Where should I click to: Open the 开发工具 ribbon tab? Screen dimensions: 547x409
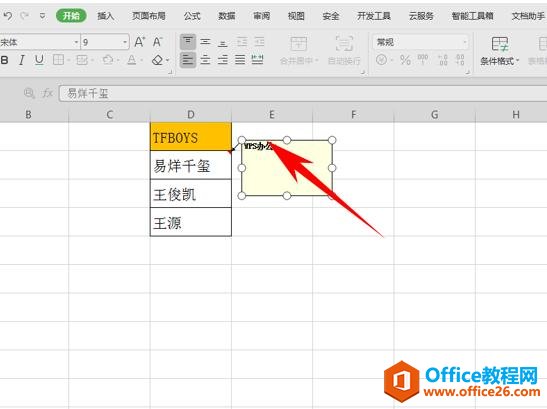(374, 16)
